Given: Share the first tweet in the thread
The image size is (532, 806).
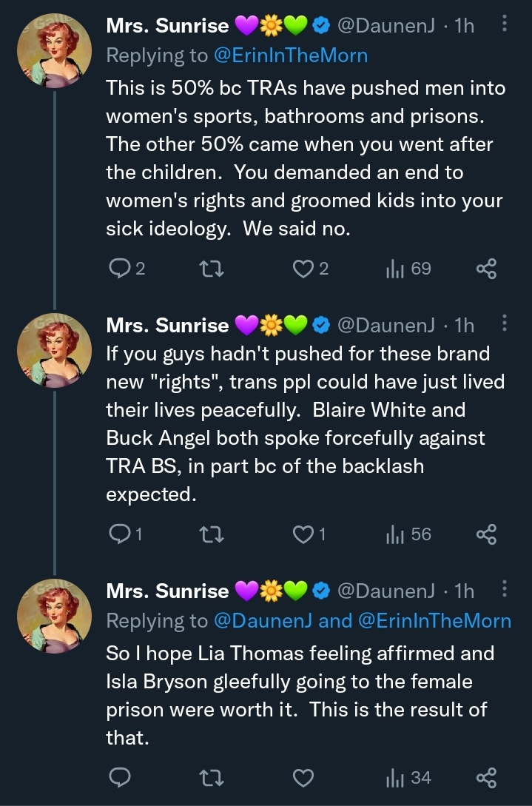Looking at the screenshot, I should click(x=486, y=269).
